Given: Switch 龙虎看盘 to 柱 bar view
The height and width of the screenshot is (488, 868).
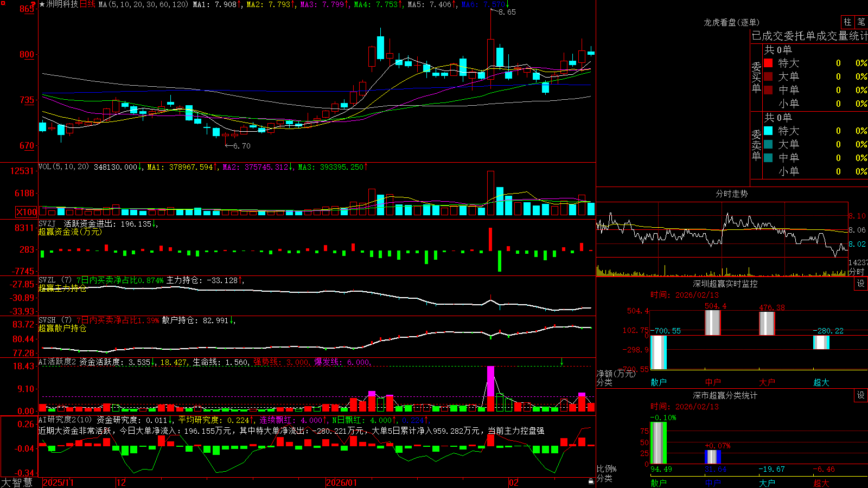Looking at the screenshot, I should point(847,22).
